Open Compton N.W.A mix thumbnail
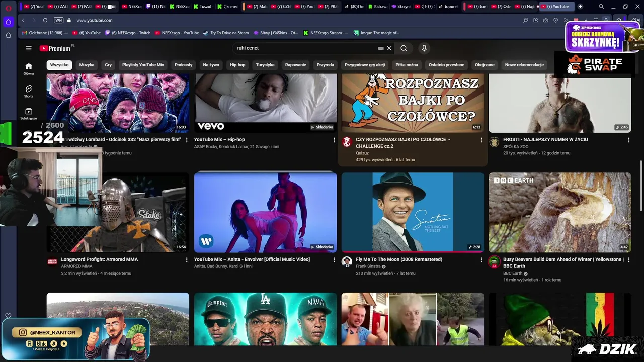 (265, 319)
